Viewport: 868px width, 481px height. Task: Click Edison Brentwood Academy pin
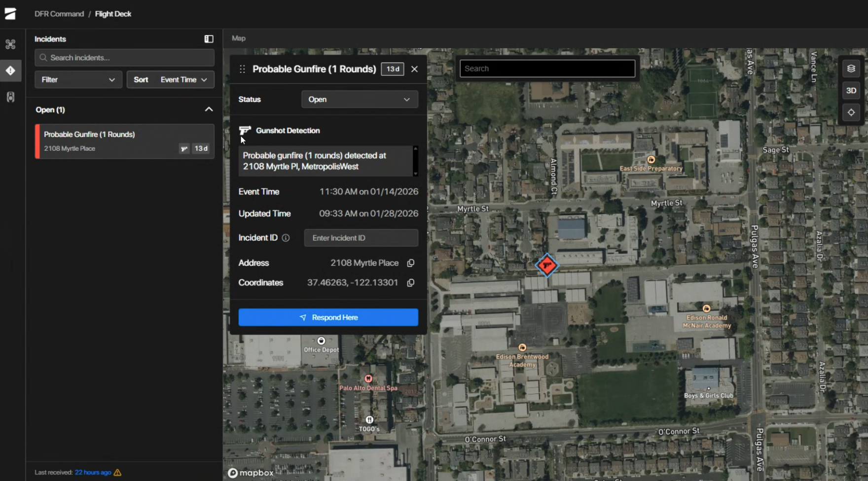click(522, 347)
